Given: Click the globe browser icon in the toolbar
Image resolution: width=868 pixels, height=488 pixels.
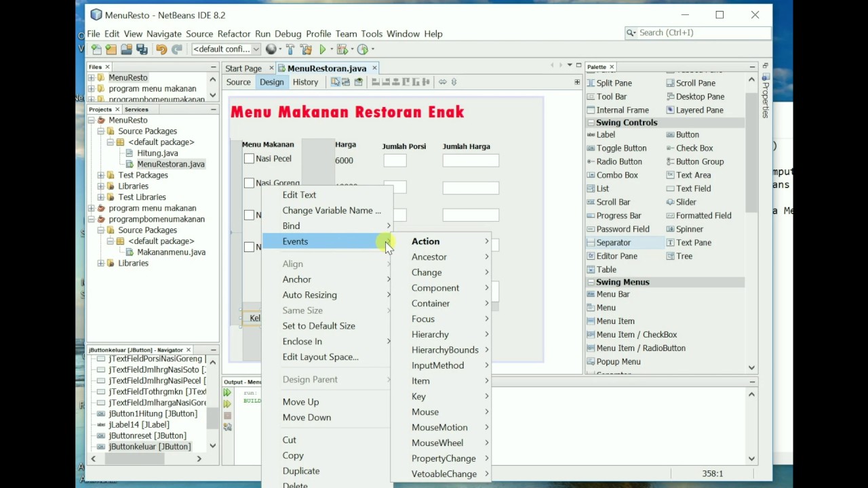Looking at the screenshot, I should pyautogui.click(x=271, y=49).
